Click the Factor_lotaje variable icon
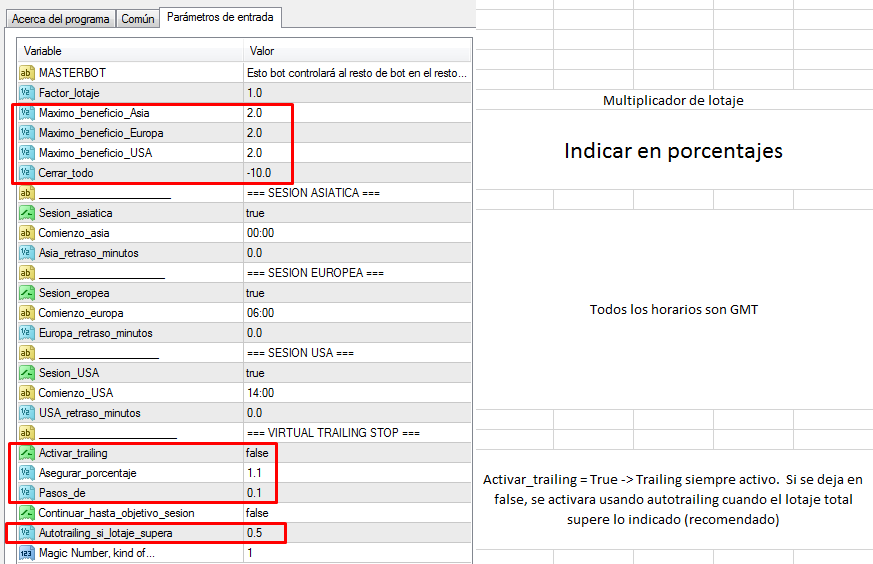 coord(27,93)
